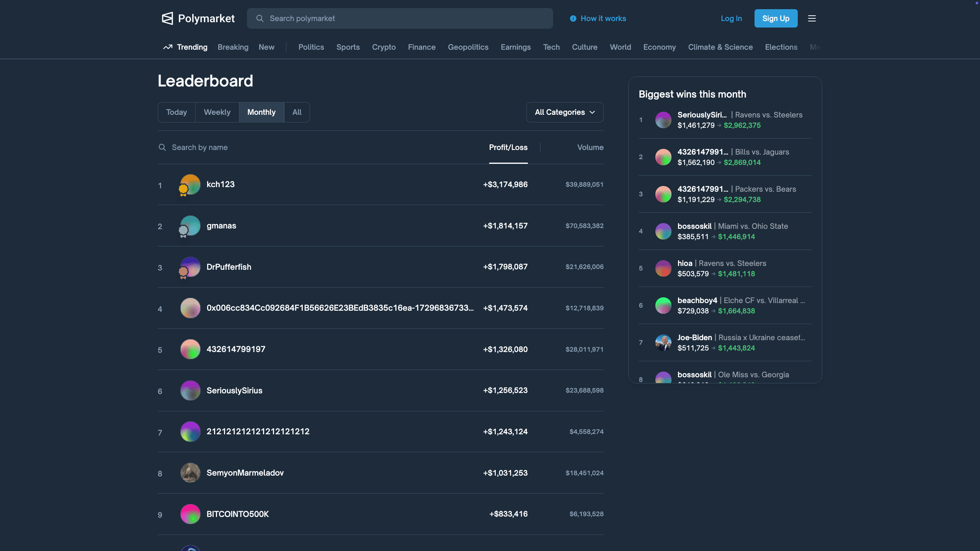
Task: Click Joe-Biden's avatar in Biggest wins
Action: 663,343
